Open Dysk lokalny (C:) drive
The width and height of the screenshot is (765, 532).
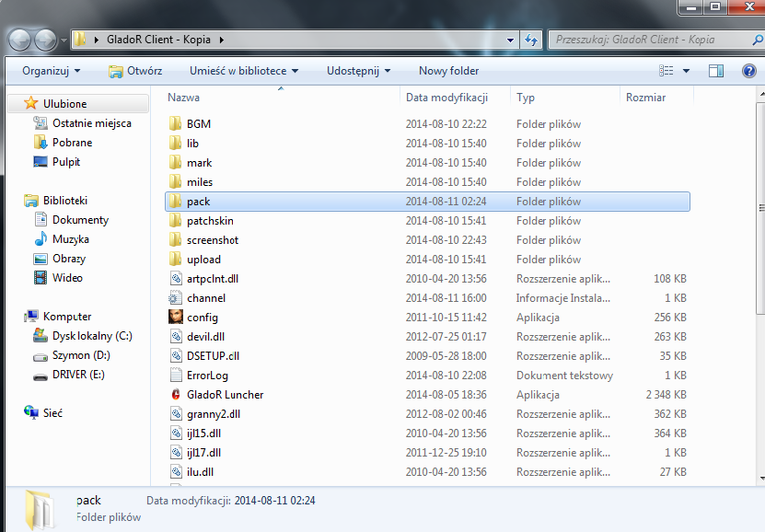pyautogui.click(x=92, y=336)
